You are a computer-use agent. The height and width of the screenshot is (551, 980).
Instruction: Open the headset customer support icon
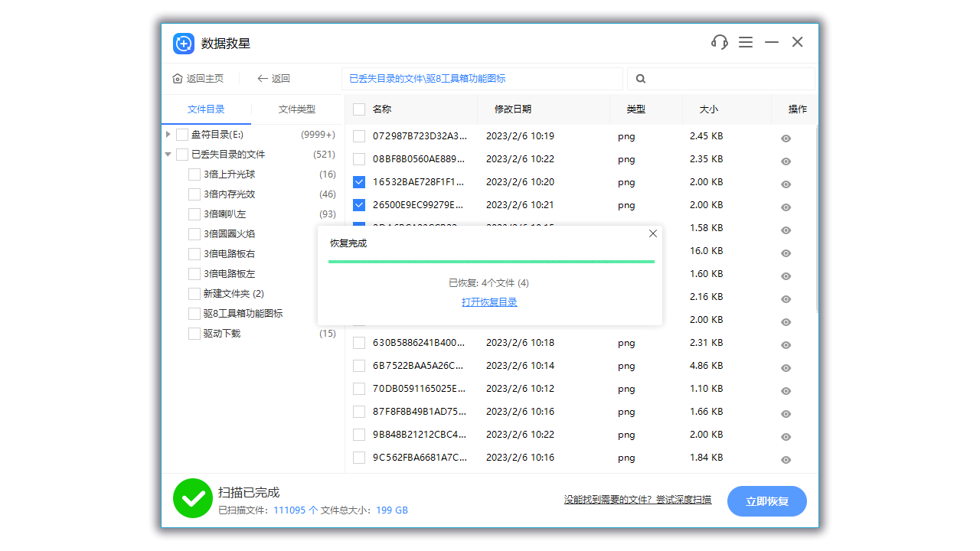[719, 42]
